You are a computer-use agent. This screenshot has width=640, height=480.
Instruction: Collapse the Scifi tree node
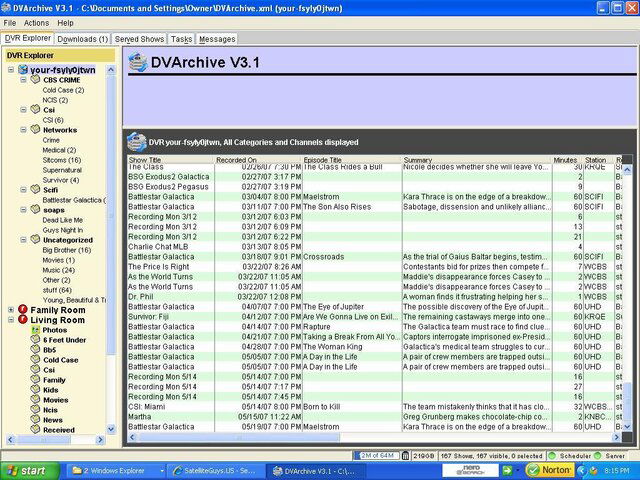click(23, 190)
